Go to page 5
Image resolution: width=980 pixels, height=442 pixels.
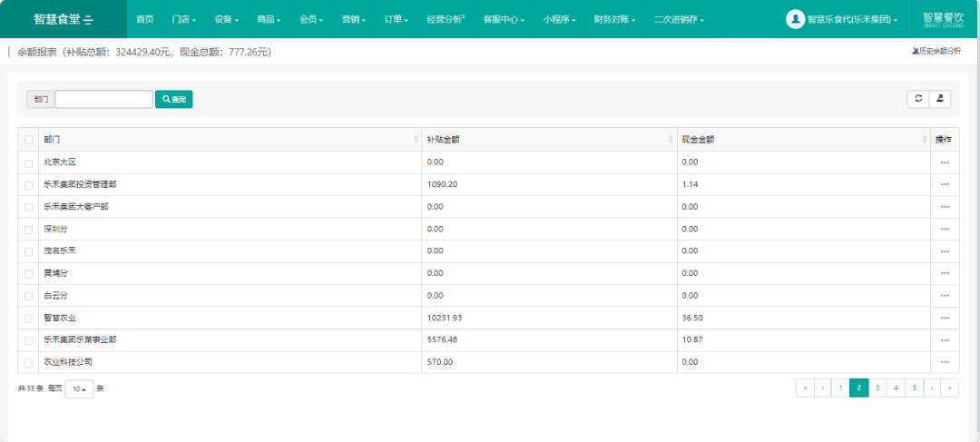coord(914,388)
